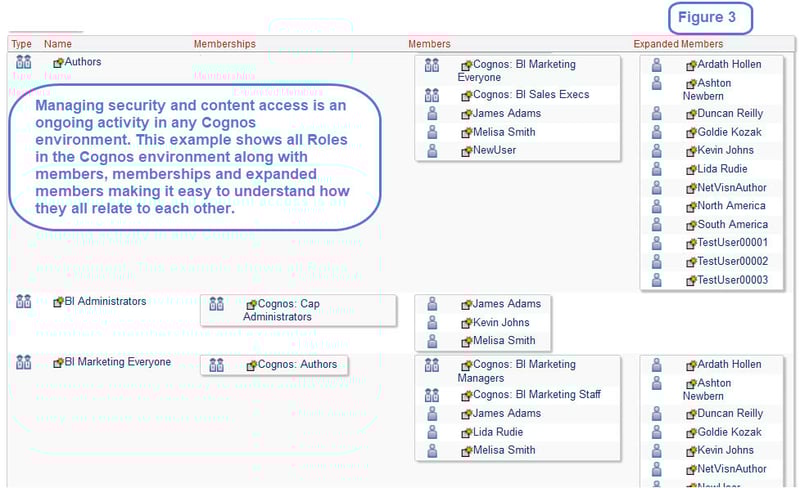Click the role icon beside Cognos: Cap Administrators
This screenshot has width=800, height=488.
click(x=216, y=304)
